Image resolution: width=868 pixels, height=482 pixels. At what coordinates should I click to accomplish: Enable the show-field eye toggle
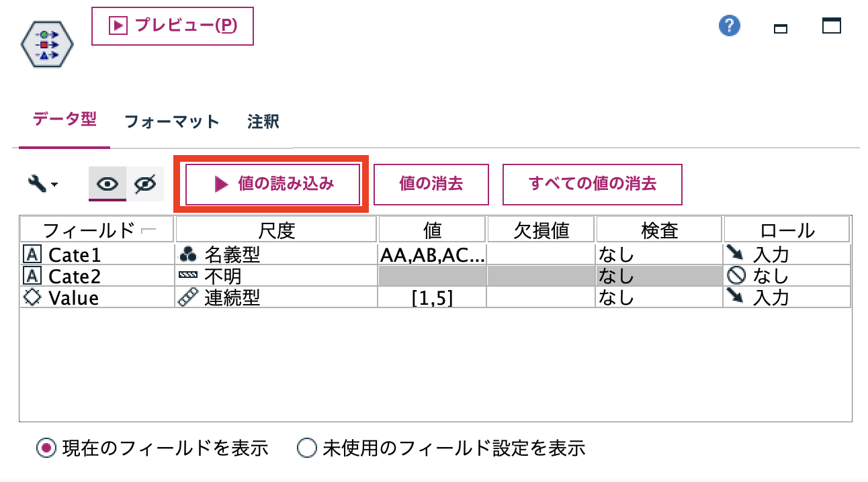tap(107, 183)
